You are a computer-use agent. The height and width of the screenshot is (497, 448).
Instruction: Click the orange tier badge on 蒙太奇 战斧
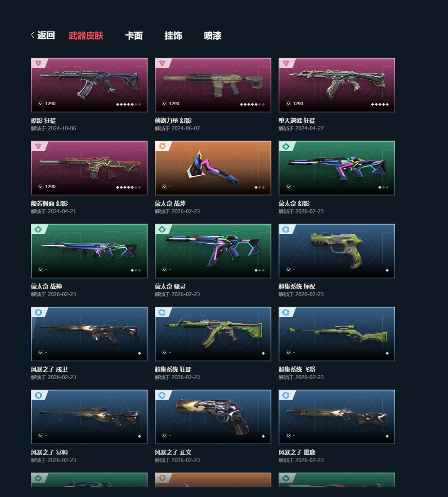click(162, 146)
